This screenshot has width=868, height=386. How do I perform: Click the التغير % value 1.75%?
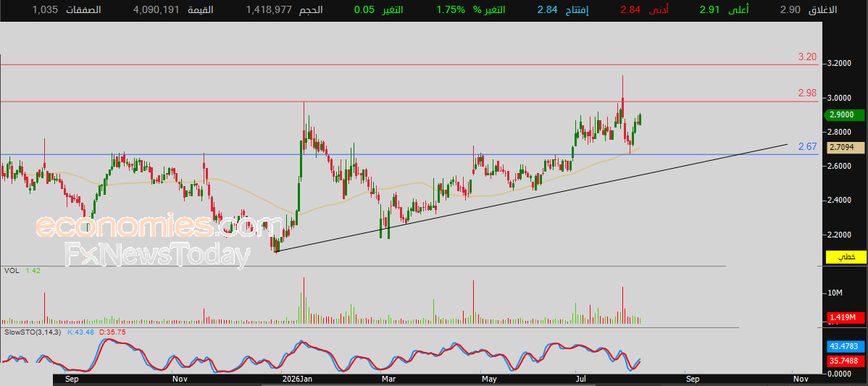coord(451,10)
